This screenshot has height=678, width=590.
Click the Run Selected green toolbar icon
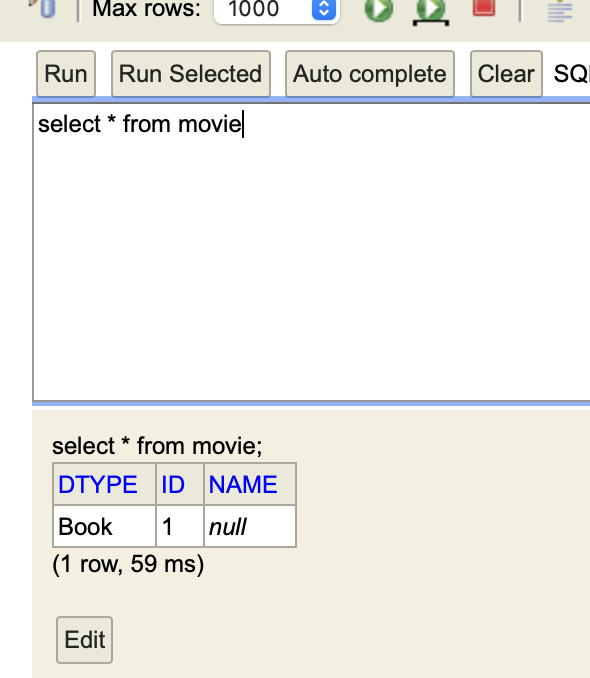[x=431, y=11]
